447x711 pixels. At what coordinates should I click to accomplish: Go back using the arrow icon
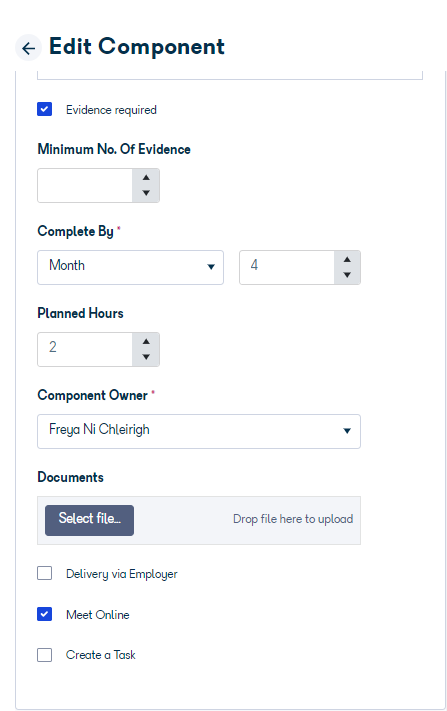(29, 48)
